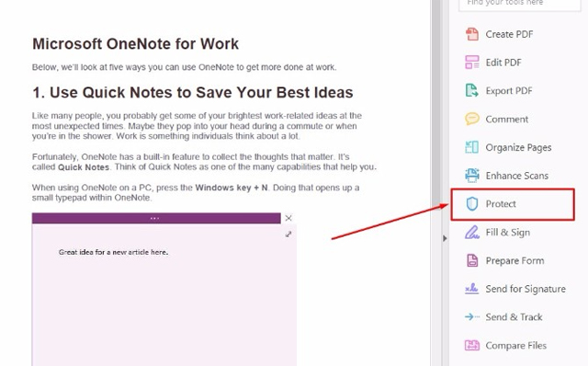This screenshot has height=366, width=588.
Task: Close the Quick Notes window with the X
Action: [x=288, y=218]
